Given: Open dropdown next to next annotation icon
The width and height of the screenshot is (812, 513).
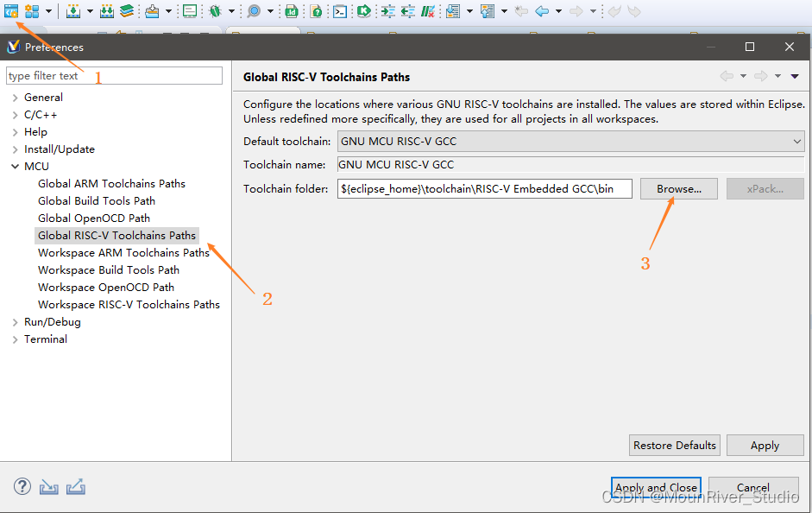Looking at the screenshot, I should tap(469, 11).
